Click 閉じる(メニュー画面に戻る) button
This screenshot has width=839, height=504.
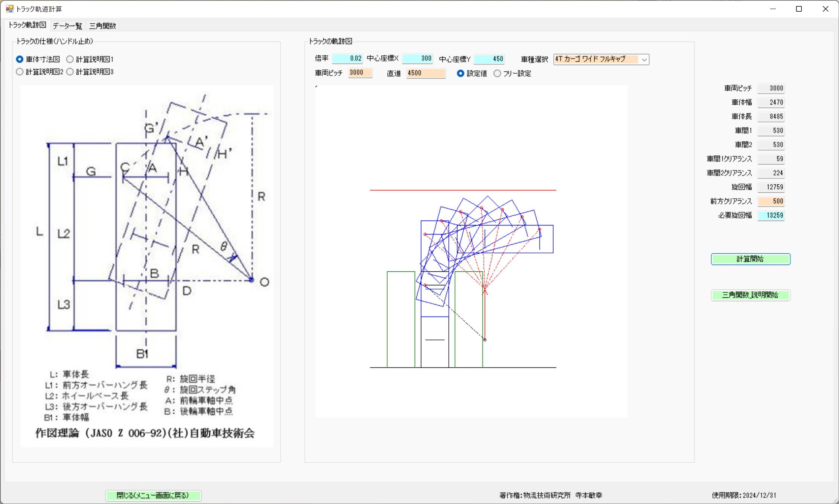point(153,495)
